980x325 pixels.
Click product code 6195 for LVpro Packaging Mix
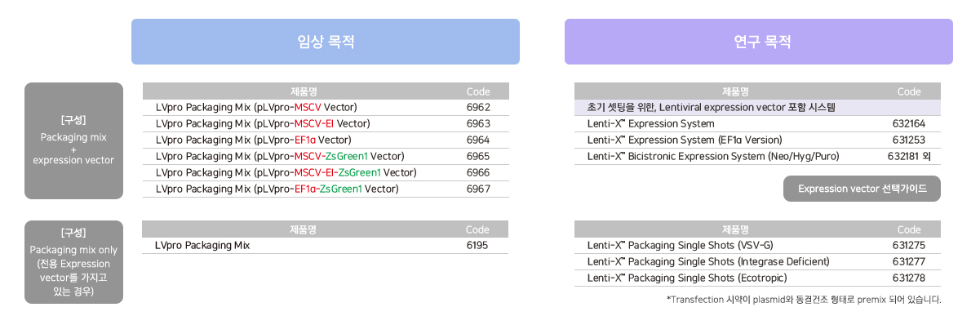tap(478, 245)
